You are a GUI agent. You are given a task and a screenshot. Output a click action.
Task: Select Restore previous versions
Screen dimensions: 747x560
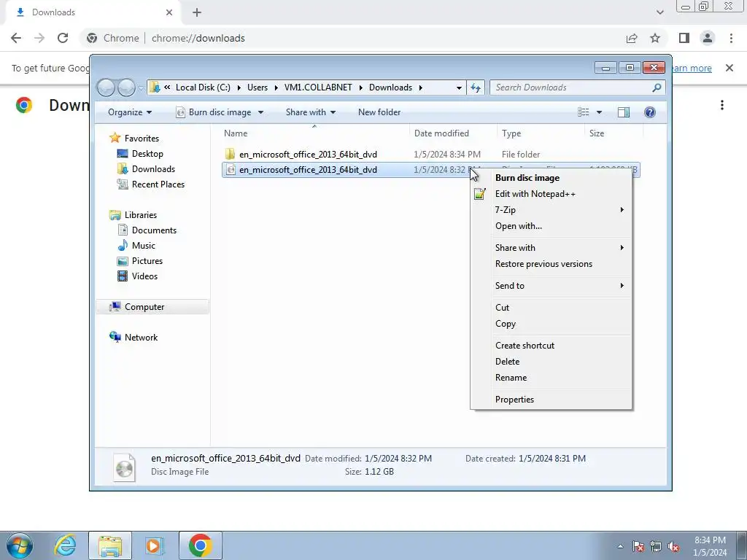click(543, 264)
